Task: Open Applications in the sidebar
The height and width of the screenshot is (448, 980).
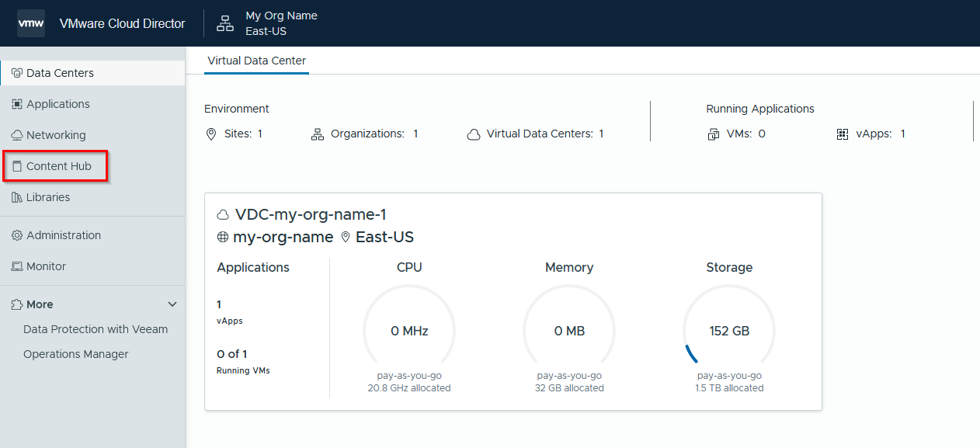Action: 92,104
